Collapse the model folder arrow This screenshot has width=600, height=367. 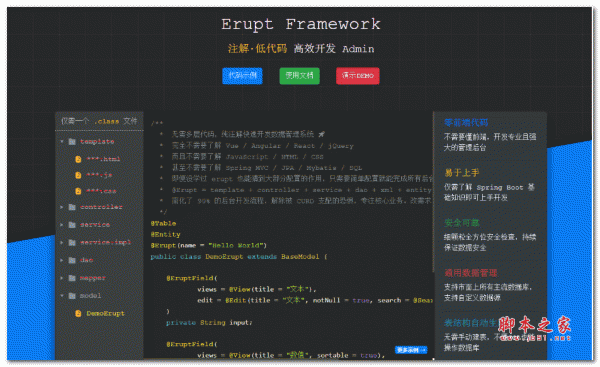(62, 295)
